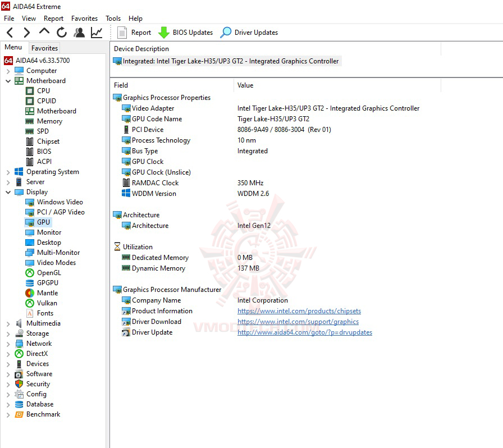Screen dimensions: 503x448
Task: Open the Help menu
Action: click(x=135, y=19)
